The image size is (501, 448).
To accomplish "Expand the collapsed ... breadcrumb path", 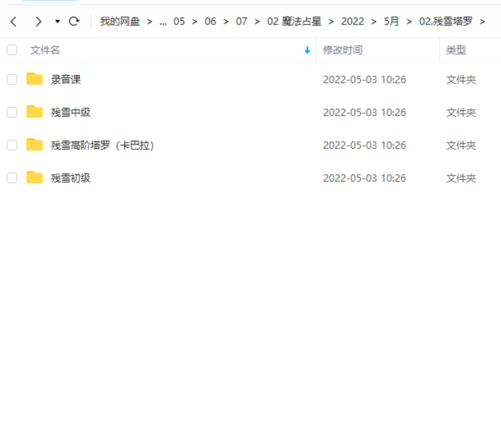I will 163,22.
